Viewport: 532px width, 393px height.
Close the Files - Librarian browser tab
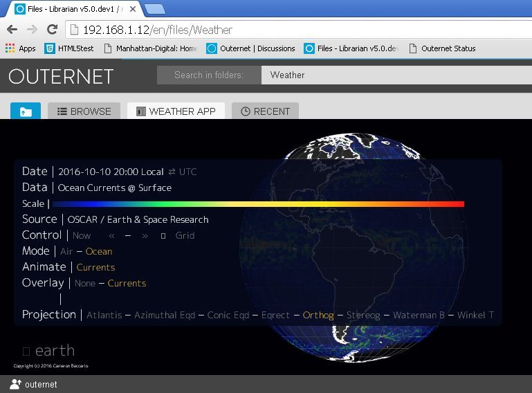click(133, 9)
